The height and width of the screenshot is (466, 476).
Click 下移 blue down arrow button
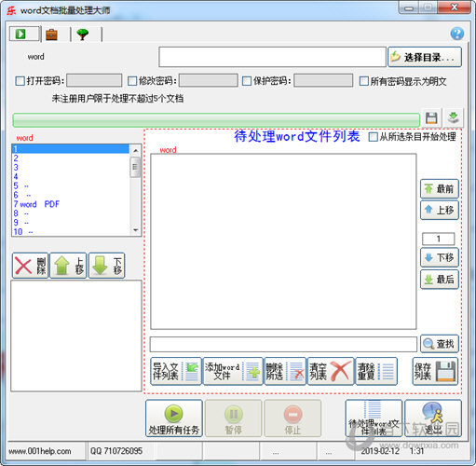tap(440, 257)
